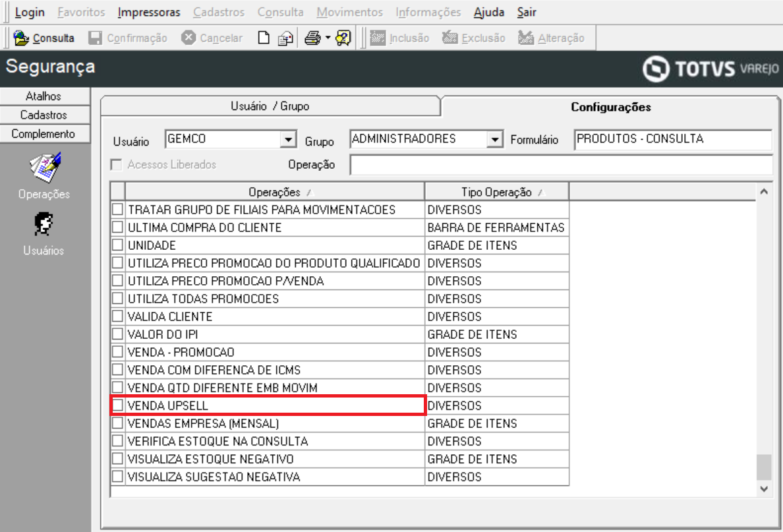The height and width of the screenshot is (532, 783).
Task: Check UTILIZA TODAS PROMOCOES checkbox
Action: pyautogui.click(x=117, y=298)
